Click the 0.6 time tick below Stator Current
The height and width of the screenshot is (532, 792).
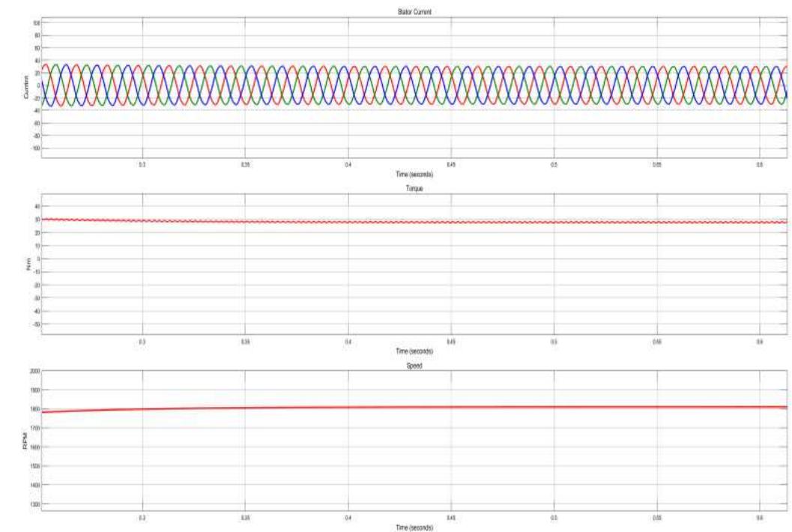pyautogui.click(x=760, y=165)
